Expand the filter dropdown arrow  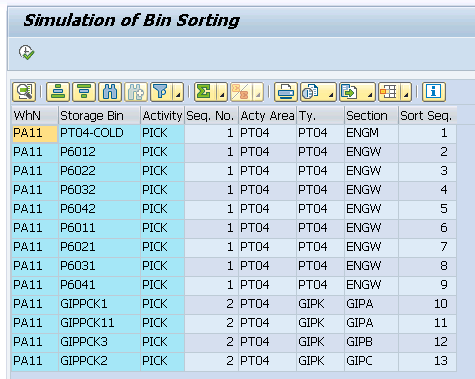click(178, 92)
